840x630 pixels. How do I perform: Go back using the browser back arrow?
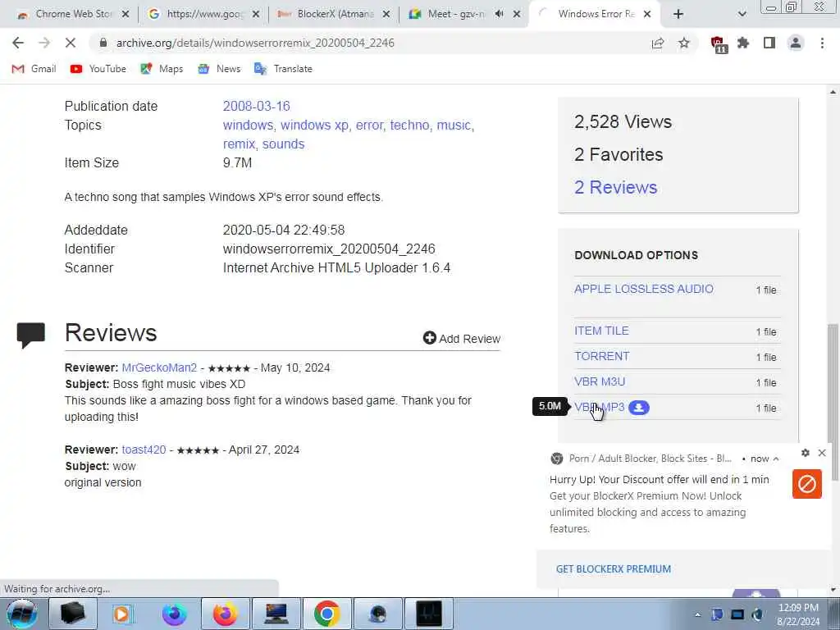(18, 43)
